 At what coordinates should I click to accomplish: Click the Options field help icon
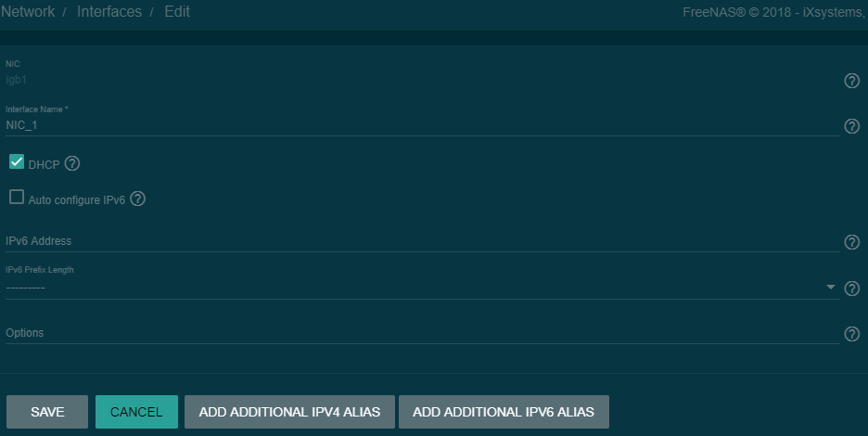coord(851,334)
